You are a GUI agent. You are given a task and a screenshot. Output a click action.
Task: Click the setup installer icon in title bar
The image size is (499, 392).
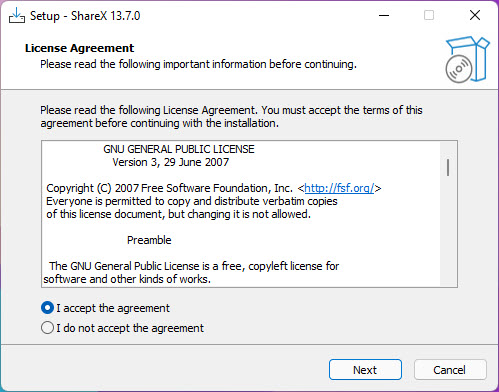coord(17,15)
